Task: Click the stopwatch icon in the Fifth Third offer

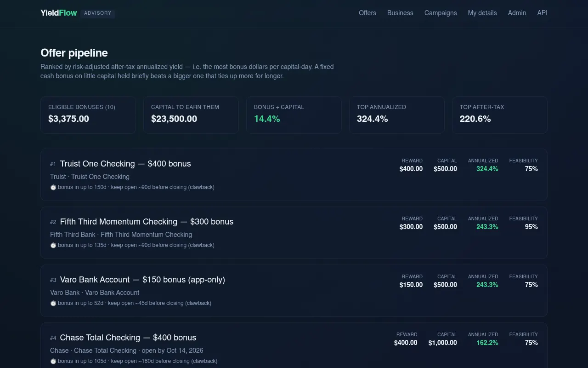Action: tap(53, 245)
